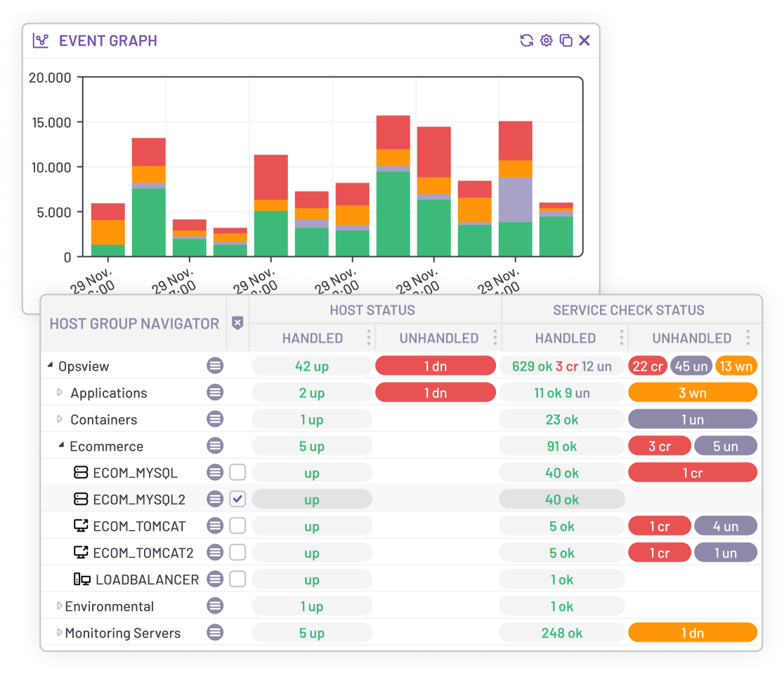
Task: Open the menu icon for Monitoring Servers
Action: [215, 633]
